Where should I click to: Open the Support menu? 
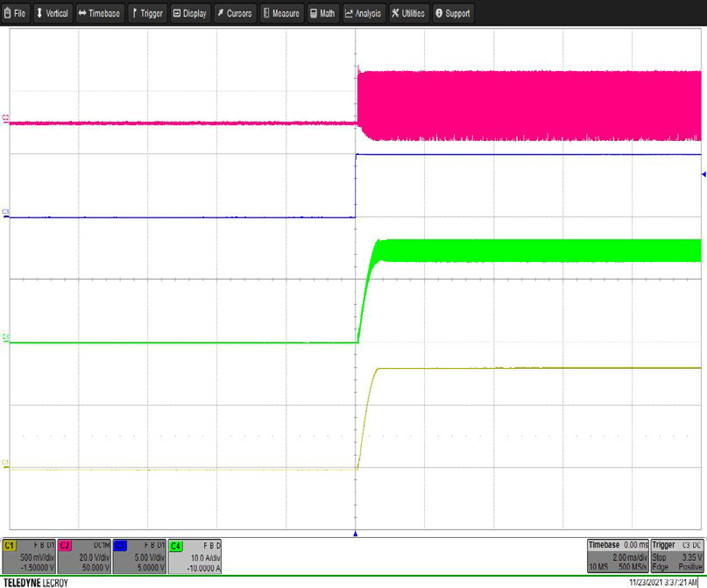point(453,13)
